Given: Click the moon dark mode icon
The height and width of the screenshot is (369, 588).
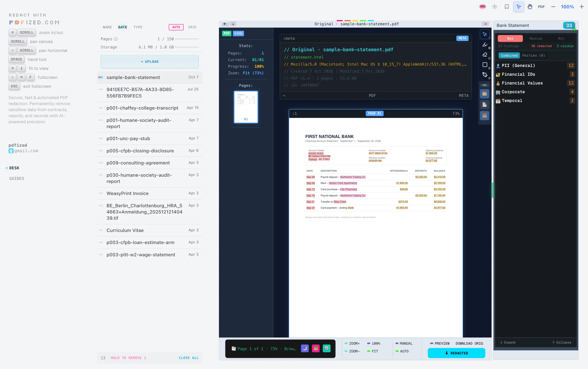Looking at the screenshot, I should [305, 348].
